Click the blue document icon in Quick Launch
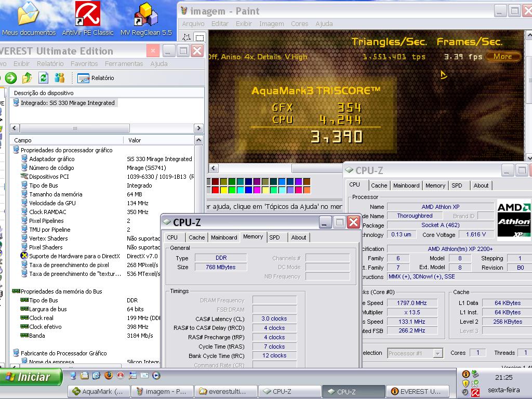The image size is (532, 399). [x=96, y=375]
